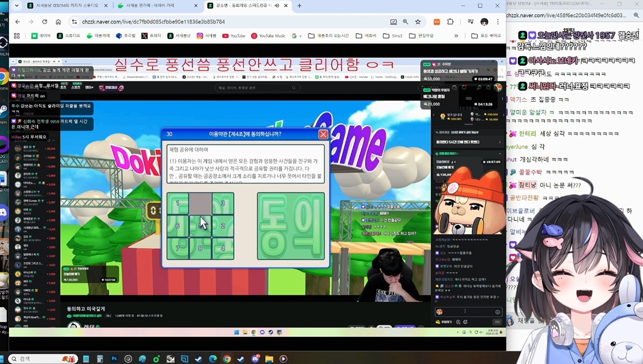The height and width of the screenshot is (364, 643).
Task: Open the Chrome apps grid icon
Action: (17, 36)
